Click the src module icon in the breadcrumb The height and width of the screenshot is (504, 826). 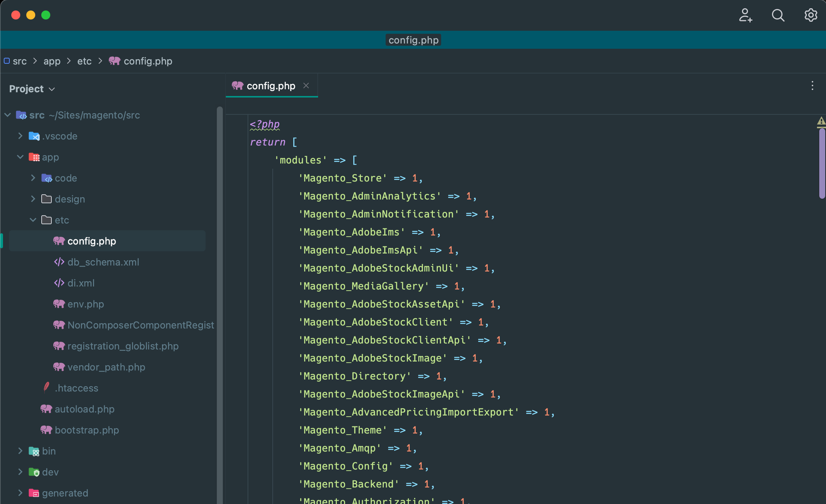pos(6,61)
